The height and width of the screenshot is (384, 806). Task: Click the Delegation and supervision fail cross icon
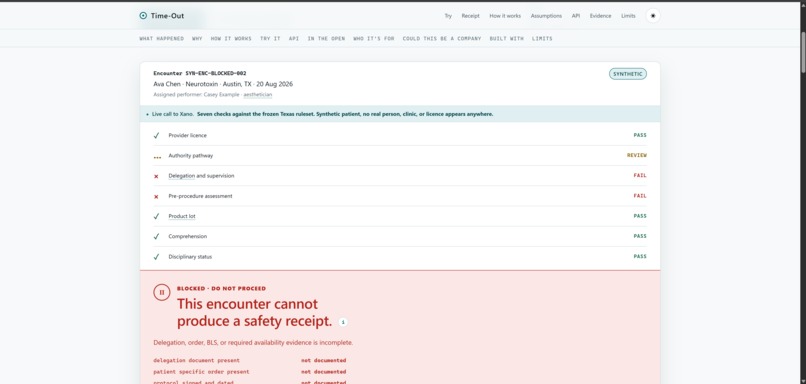[x=156, y=176]
